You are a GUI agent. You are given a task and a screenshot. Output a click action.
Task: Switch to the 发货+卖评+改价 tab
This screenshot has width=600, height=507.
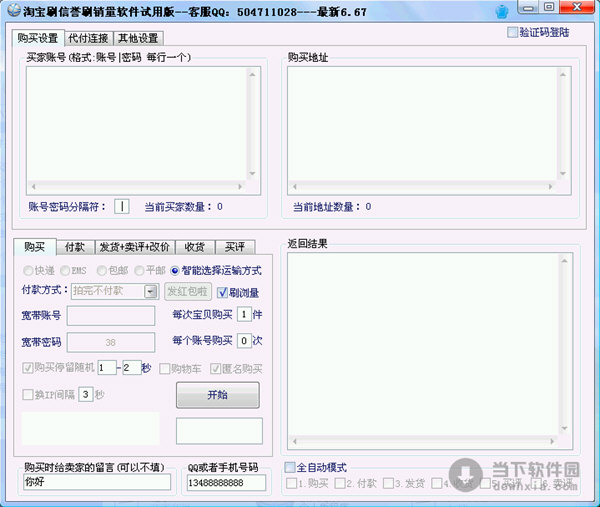[134, 247]
